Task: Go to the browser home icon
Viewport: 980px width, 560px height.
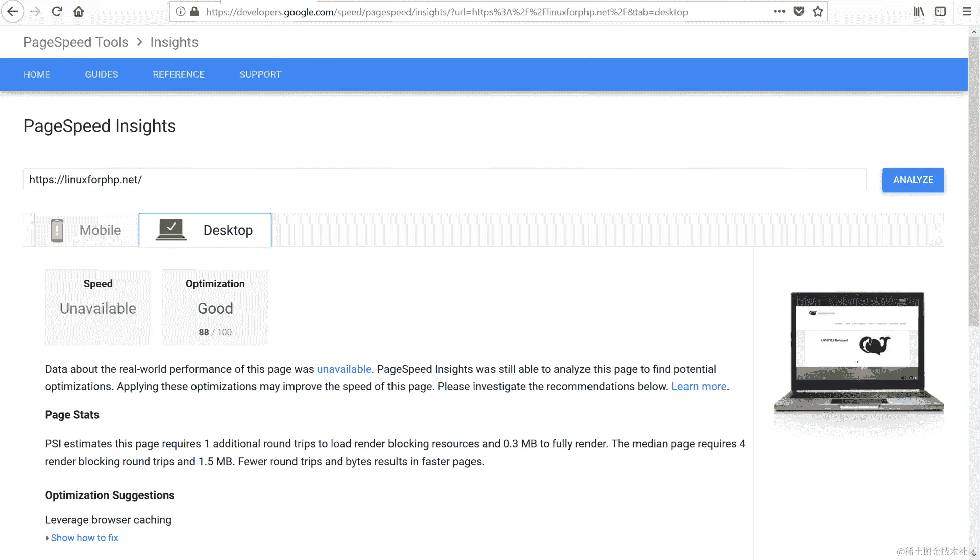Action: click(79, 11)
